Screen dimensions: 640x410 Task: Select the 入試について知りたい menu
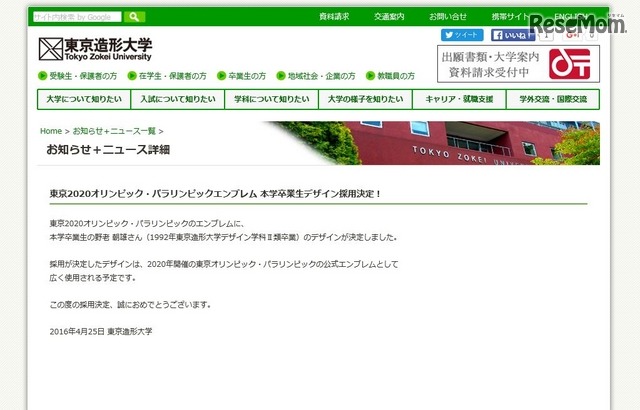pyautogui.click(x=178, y=99)
